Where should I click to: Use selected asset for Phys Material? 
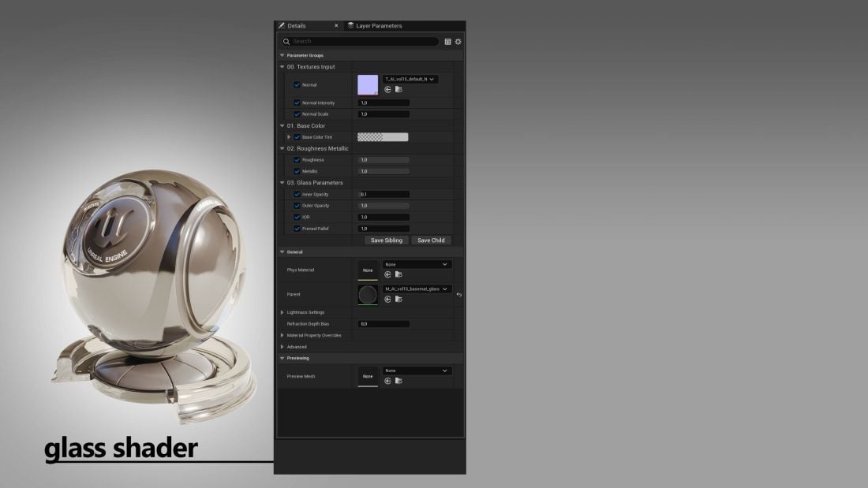click(x=387, y=274)
